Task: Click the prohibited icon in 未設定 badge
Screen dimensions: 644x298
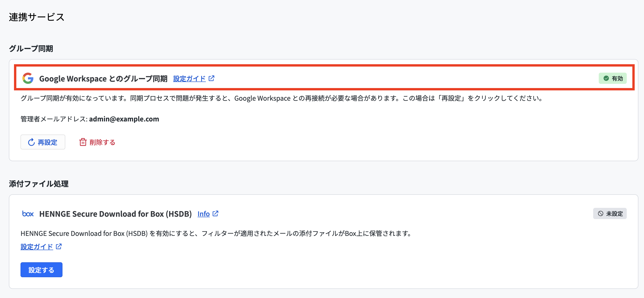Action: pyautogui.click(x=600, y=214)
